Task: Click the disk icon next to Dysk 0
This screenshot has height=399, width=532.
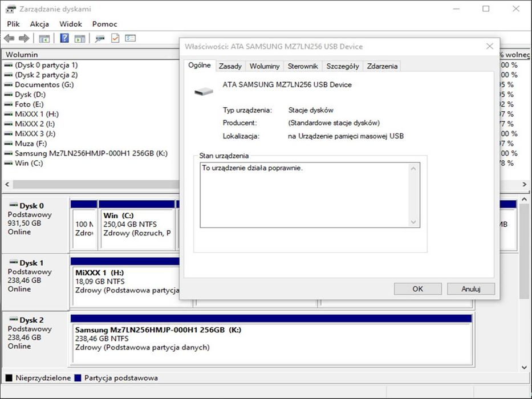Action: click(14, 205)
